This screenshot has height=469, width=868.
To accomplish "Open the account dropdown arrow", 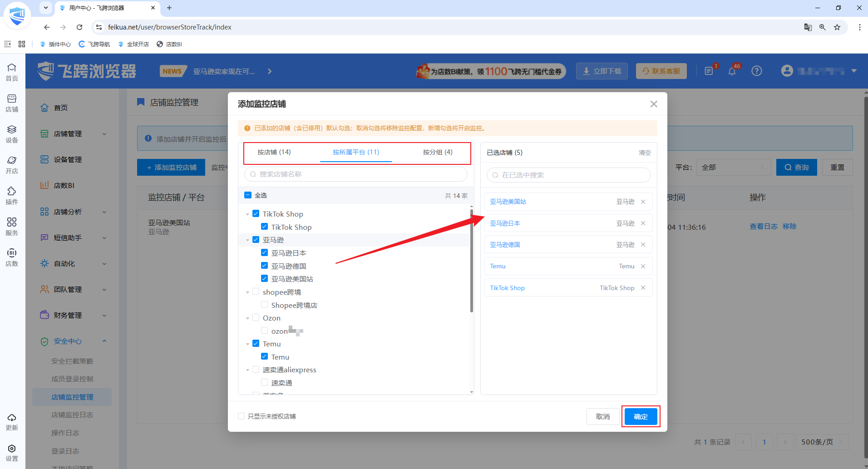I will click(854, 71).
